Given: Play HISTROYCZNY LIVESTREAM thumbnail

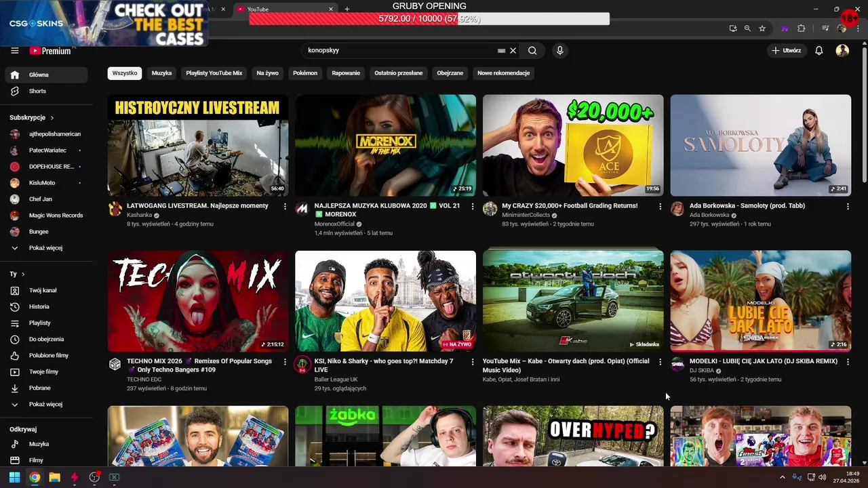Looking at the screenshot, I should tap(198, 145).
